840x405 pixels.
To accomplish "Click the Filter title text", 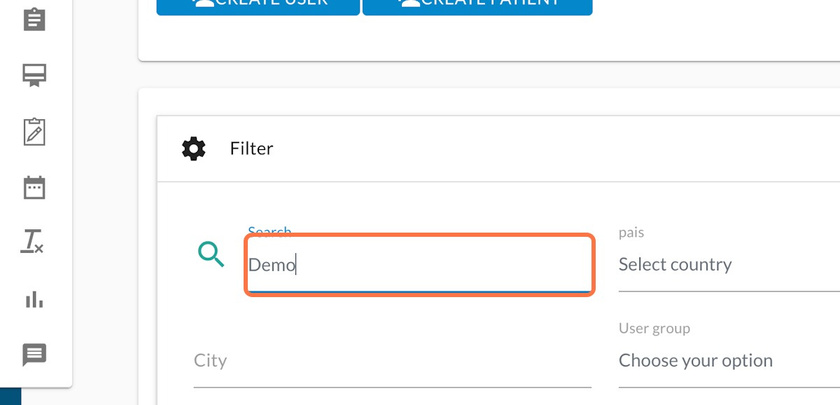I will [251, 149].
